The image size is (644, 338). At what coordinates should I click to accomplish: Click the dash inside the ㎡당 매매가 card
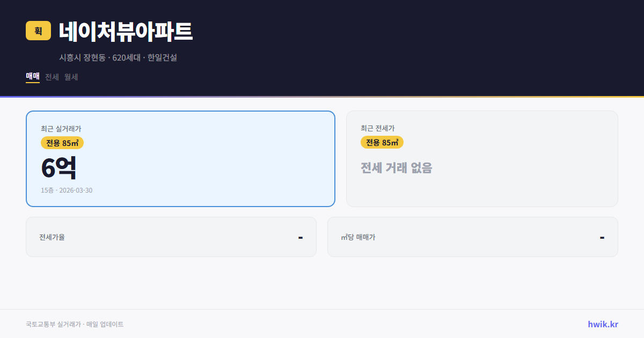click(x=602, y=237)
